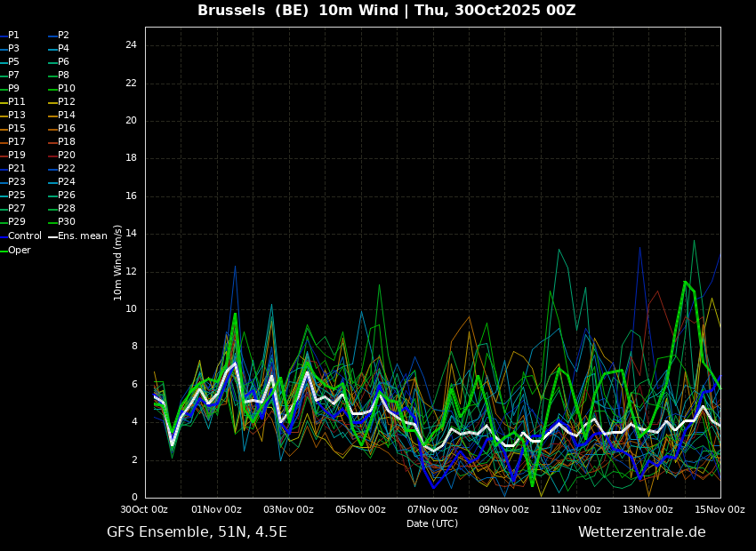Click the Date (UTC) axis title

point(432,523)
